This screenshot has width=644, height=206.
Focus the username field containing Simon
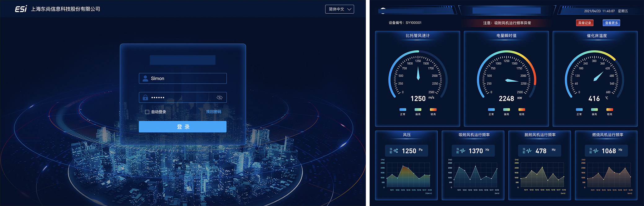pos(183,78)
